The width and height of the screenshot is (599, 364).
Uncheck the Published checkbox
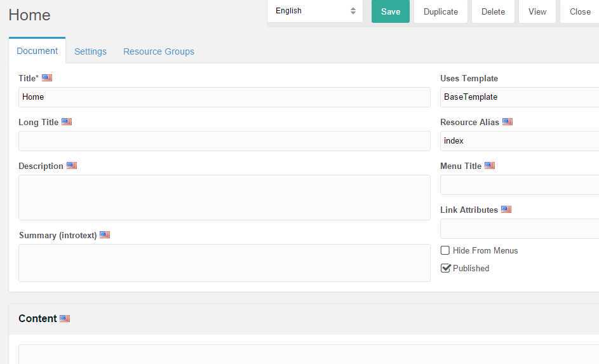[445, 267]
